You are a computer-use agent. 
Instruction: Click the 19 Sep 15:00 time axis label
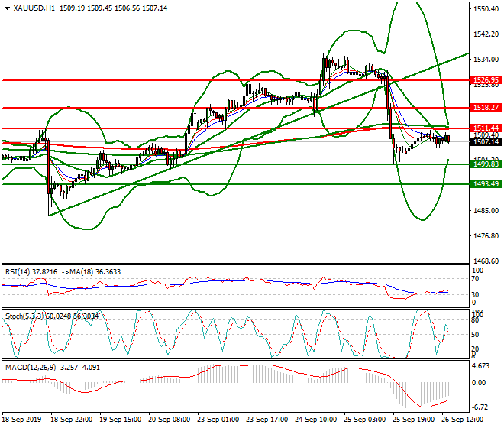tap(121, 420)
